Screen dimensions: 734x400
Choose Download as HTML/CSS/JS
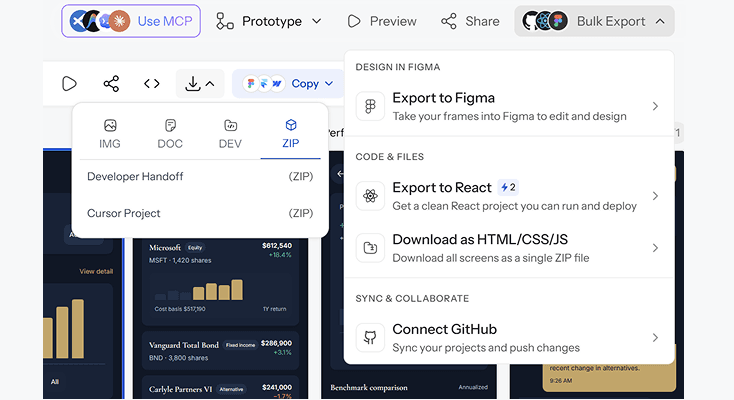click(509, 248)
